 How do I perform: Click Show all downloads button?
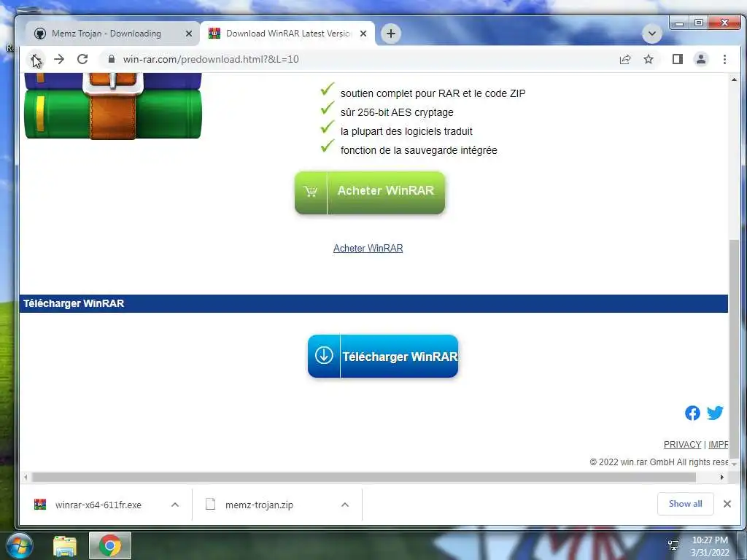pos(685,504)
